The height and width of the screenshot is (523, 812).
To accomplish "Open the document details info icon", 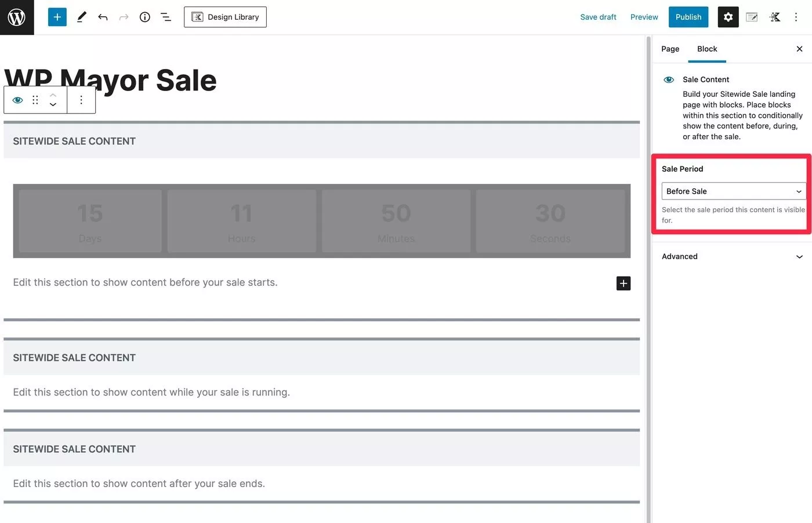I will pyautogui.click(x=145, y=17).
